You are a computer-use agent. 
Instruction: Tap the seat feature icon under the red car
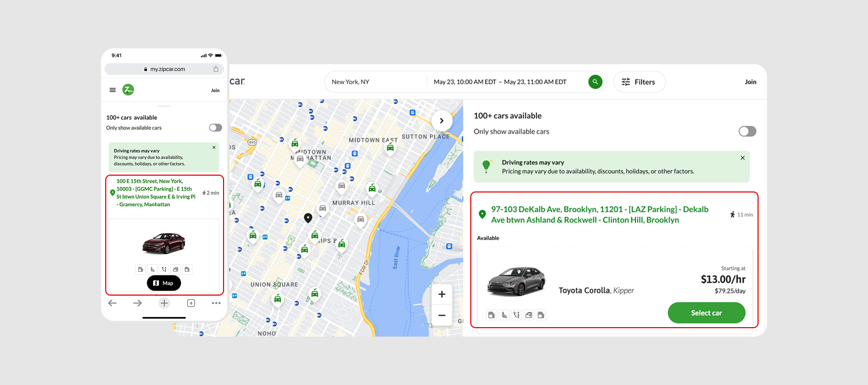coord(152,269)
